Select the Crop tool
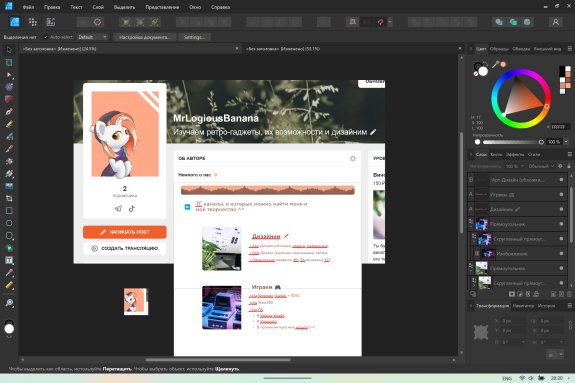Screen dimensions: 575x383 click(x=9, y=198)
